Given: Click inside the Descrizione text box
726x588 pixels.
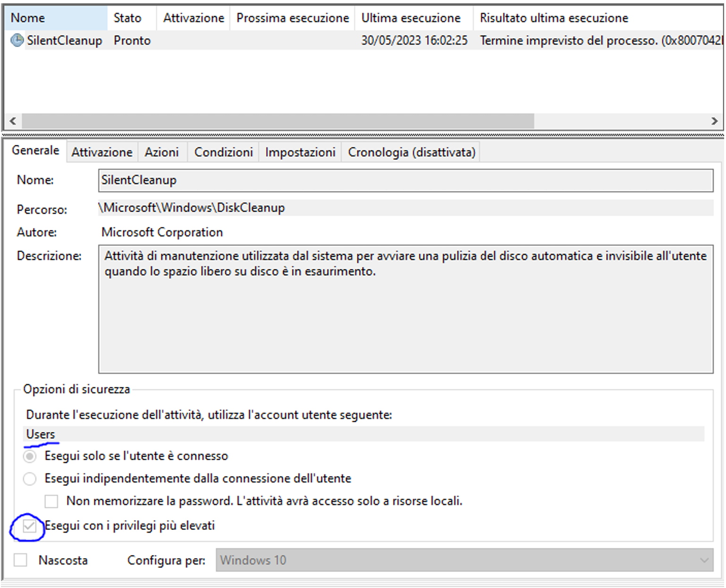Looking at the screenshot, I should click(x=405, y=321).
